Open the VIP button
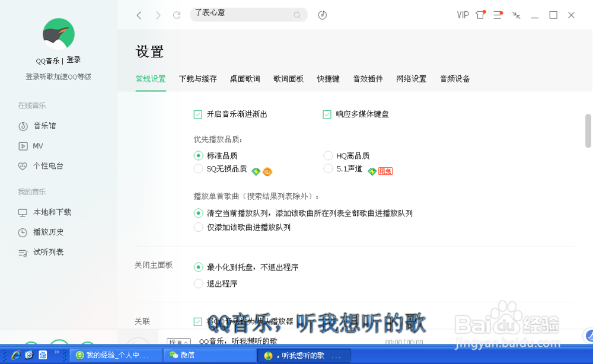 click(x=463, y=15)
